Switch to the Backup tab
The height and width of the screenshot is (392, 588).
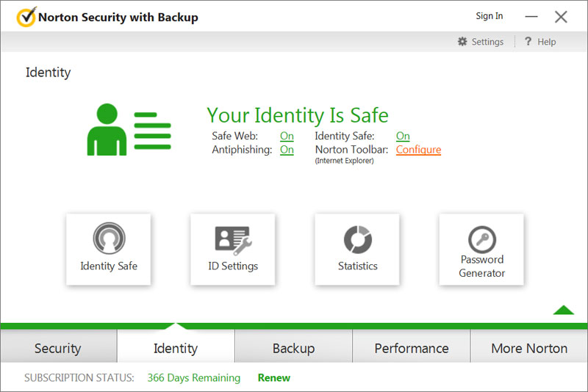pyautogui.click(x=293, y=346)
